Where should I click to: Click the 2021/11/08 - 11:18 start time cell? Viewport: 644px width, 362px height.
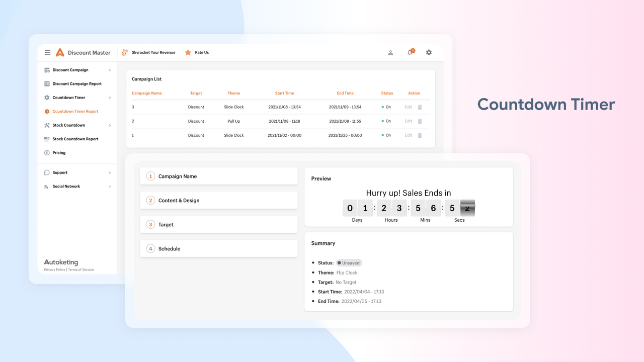tap(285, 121)
